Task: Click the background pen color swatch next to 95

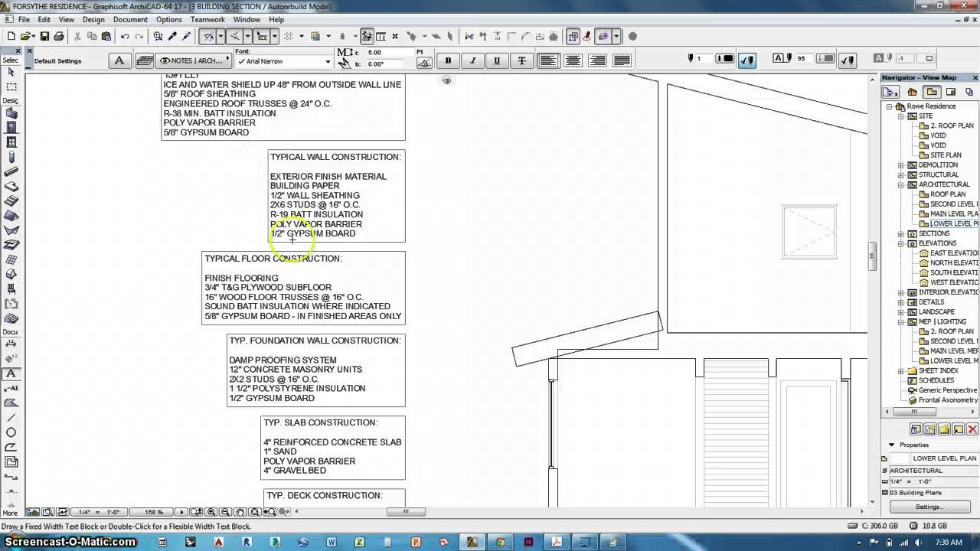Action: pyautogui.click(x=825, y=59)
